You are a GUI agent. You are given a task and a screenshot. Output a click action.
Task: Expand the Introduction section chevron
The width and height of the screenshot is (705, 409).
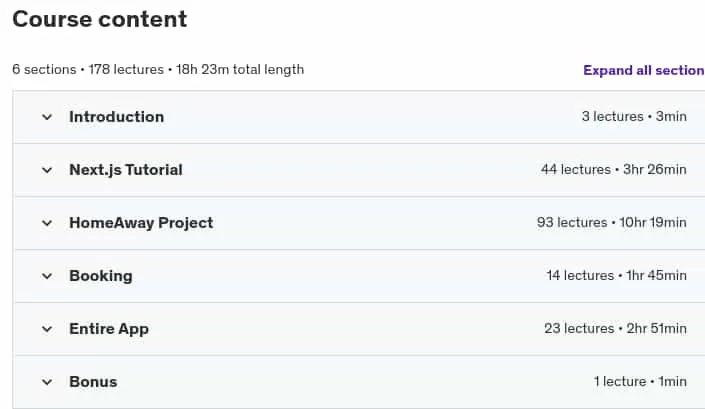pyautogui.click(x=47, y=117)
